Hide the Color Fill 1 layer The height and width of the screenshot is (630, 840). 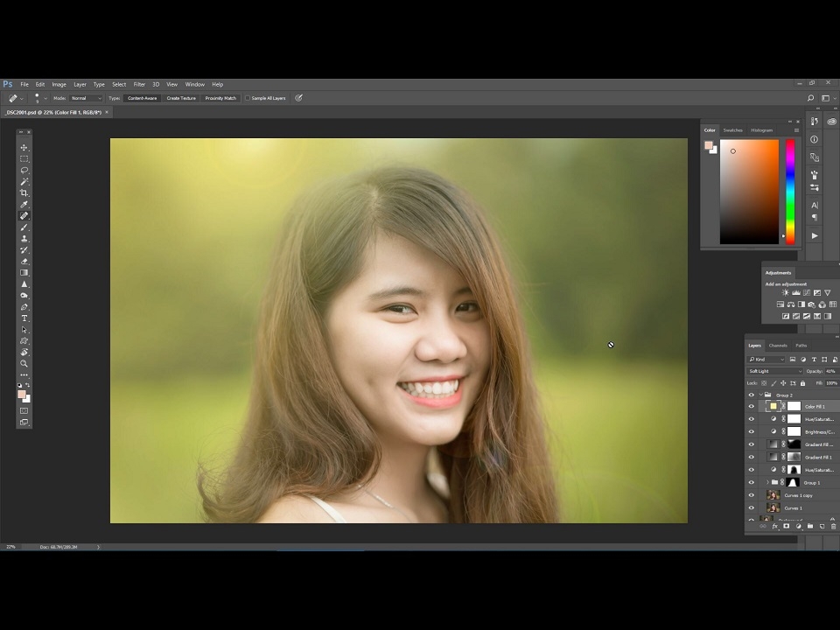(751, 407)
